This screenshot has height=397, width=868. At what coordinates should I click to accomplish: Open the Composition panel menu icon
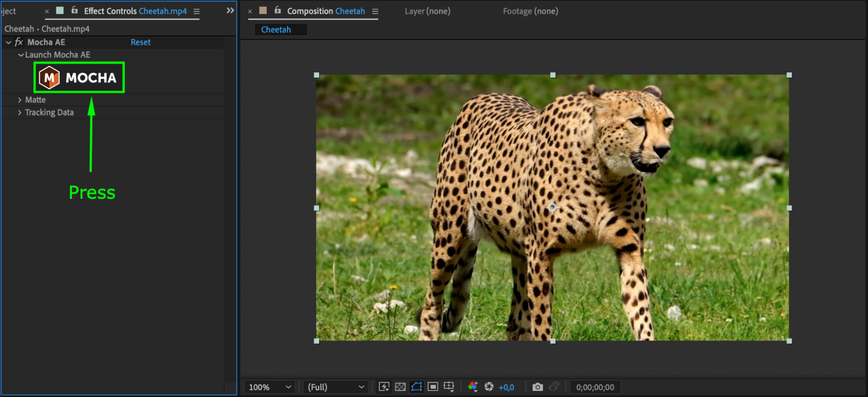click(375, 11)
